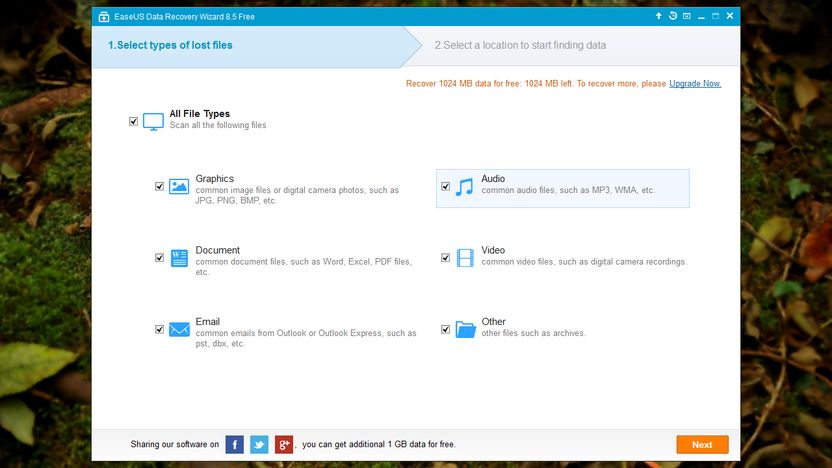Click the Email envelope icon
The height and width of the screenshot is (468, 832).
pyautogui.click(x=179, y=330)
